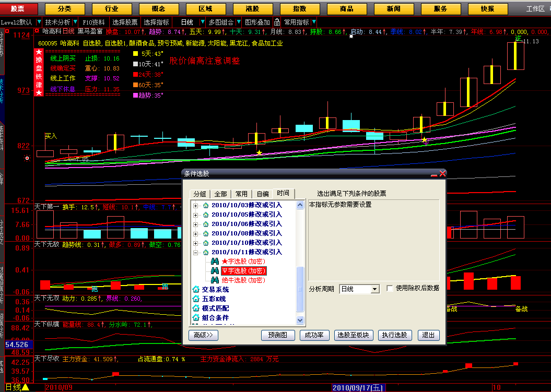Click the house icon beside 2010/10/03修改或引入
The image size is (551, 392).
coord(206,205)
